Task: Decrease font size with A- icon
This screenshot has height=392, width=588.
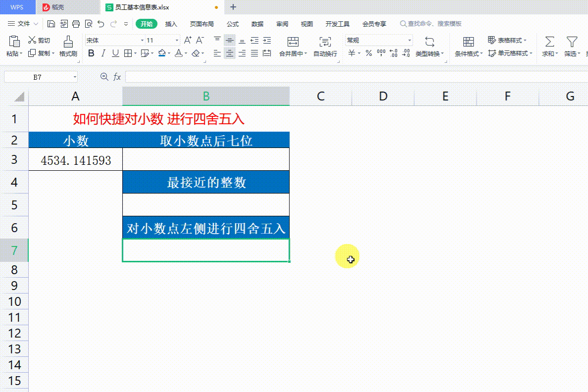Action: [x=200, y=40]
